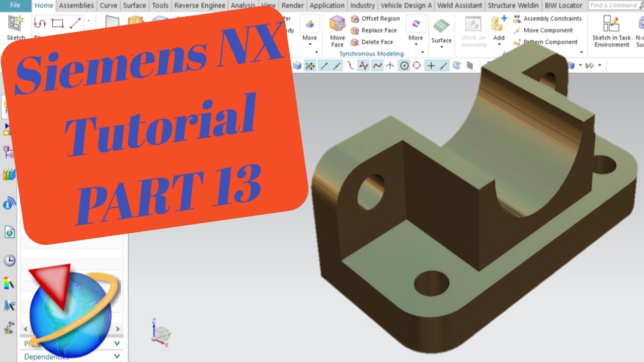
Task: Select the Rectangle sketch tool
Action: [x=57, y=23]
